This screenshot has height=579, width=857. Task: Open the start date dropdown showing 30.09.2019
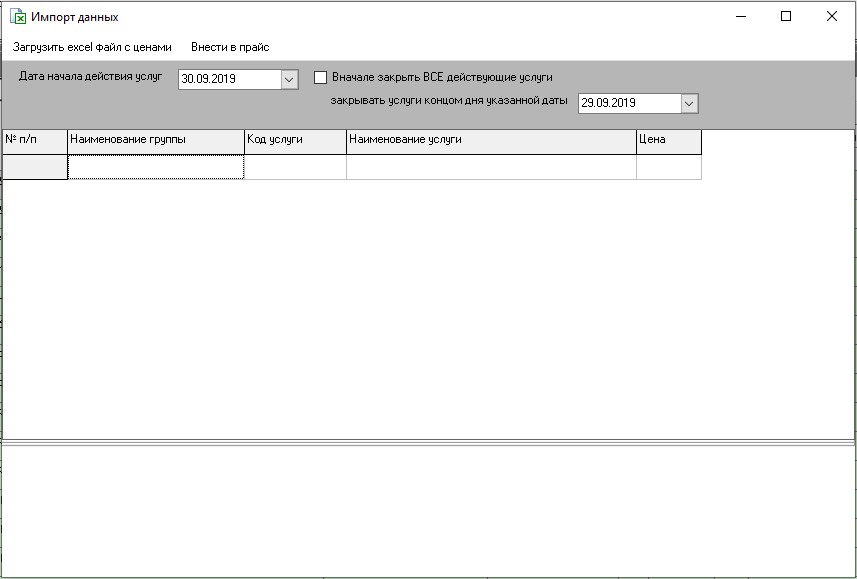pyautogui.click(x=290, y=78)
